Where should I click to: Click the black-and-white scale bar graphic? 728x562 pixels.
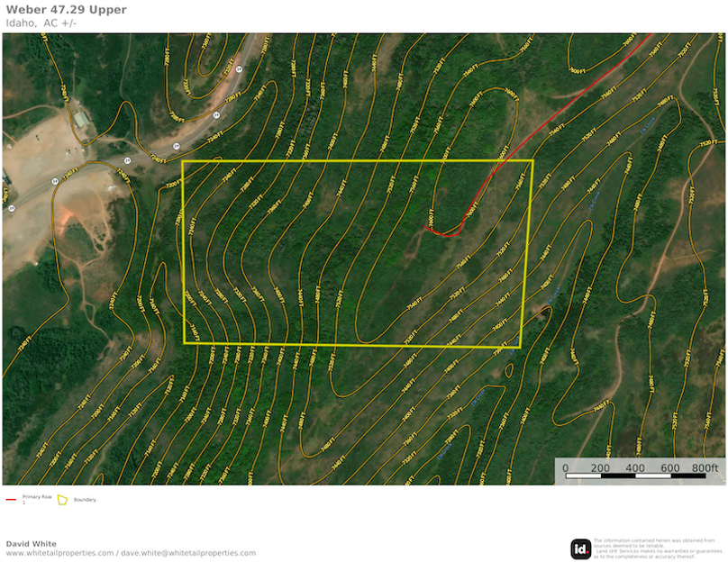pos(636,476)
